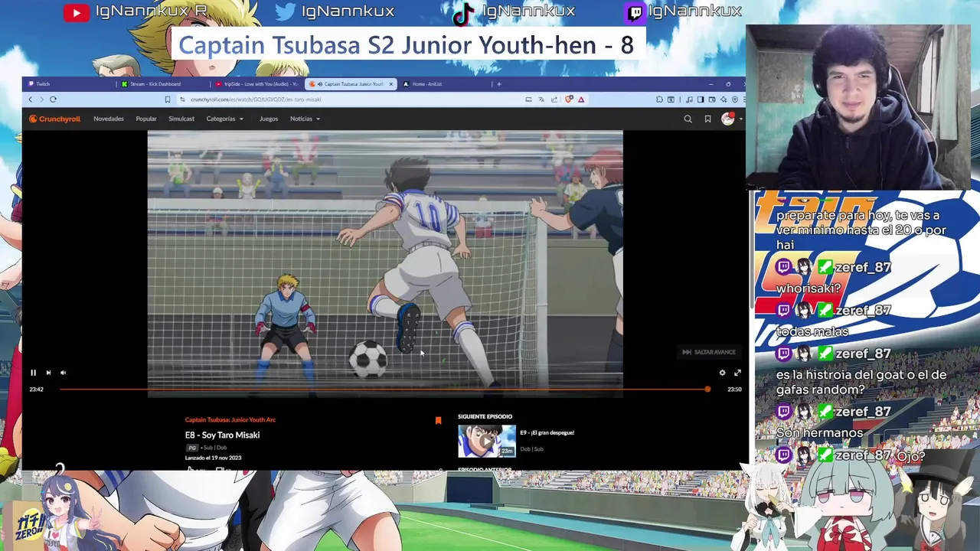Click the Twitter bird in overlay header

286,12
